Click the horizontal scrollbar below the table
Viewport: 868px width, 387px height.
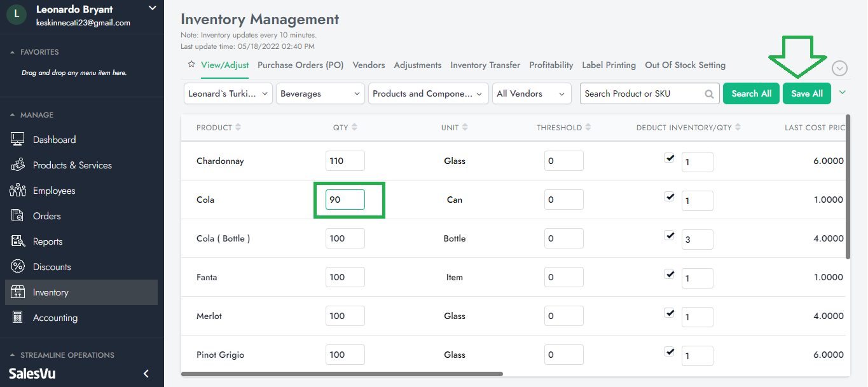(x=342, y=374)
